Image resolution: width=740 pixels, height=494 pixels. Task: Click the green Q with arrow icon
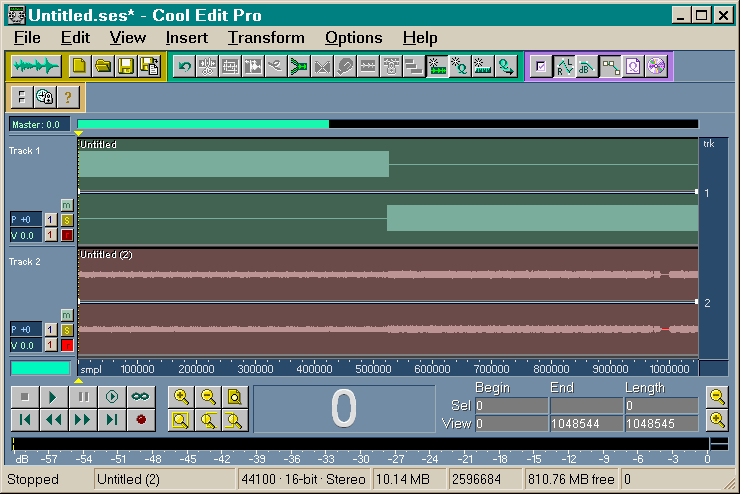(506, 67)
